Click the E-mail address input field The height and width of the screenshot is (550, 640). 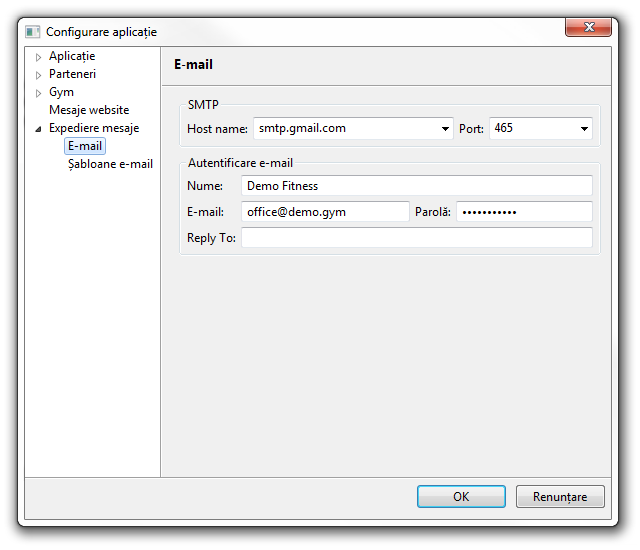click(x=325, y=212)
